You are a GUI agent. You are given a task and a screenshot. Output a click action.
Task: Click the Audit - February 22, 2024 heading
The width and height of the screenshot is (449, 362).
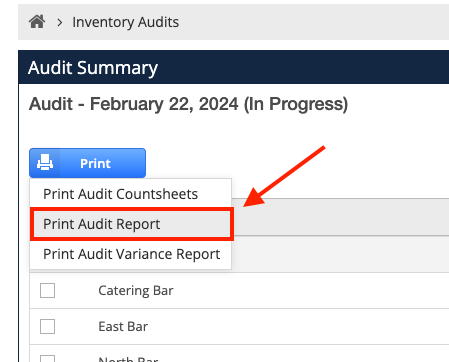[x=188, y=104]
